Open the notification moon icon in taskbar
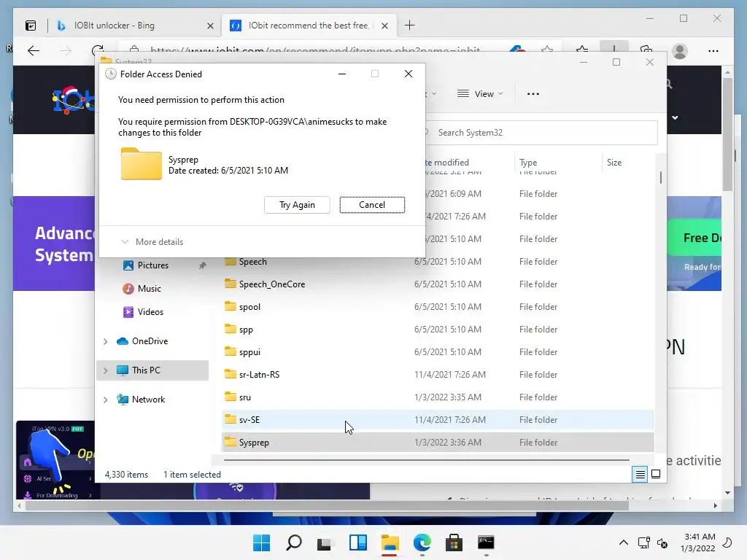This screenshot has height=560, width=747. point(727,542)
